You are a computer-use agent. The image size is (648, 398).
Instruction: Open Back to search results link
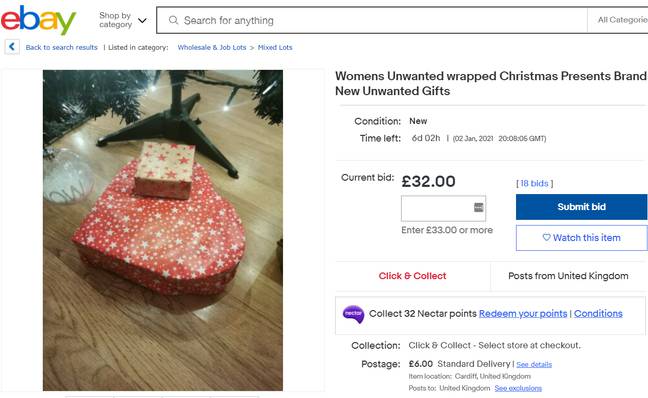point(62,48)
